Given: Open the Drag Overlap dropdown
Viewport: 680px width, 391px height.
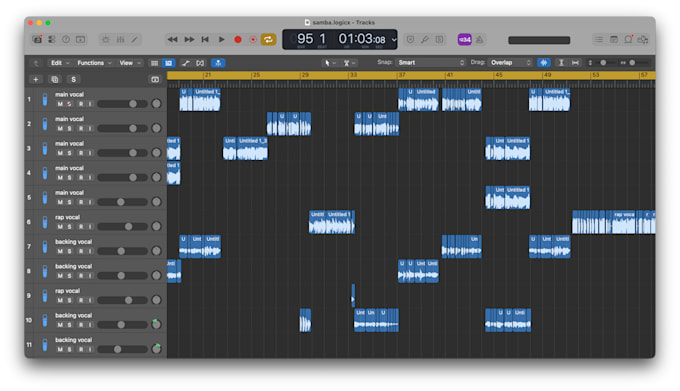Looking at the screenshot, I should 510,63.
